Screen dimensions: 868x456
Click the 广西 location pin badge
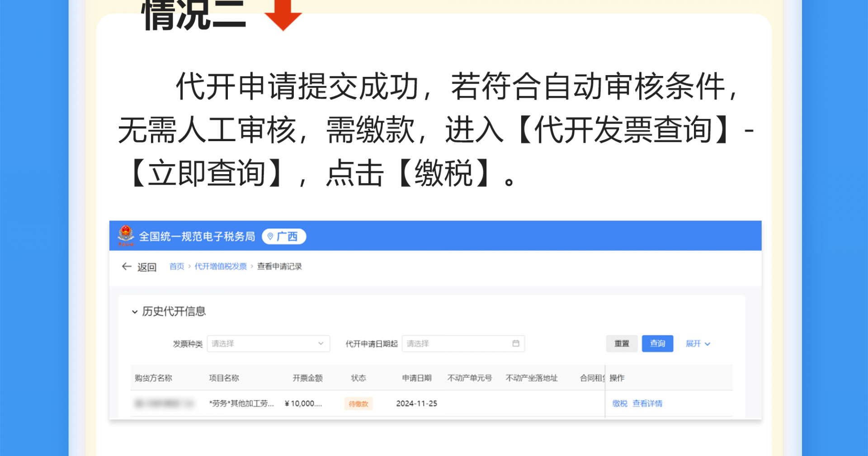(x=284, y=237)
